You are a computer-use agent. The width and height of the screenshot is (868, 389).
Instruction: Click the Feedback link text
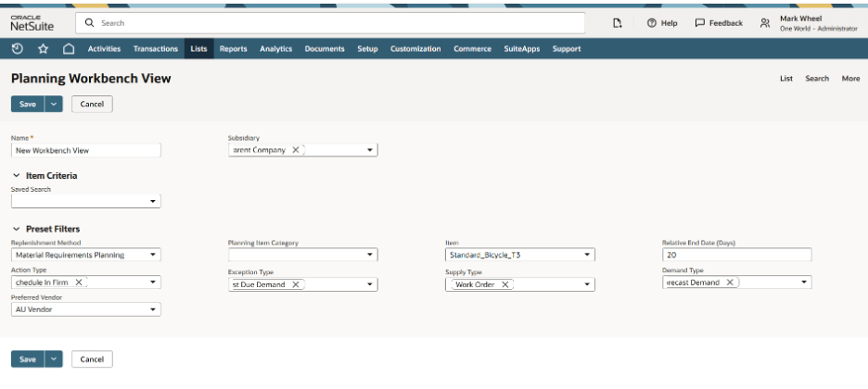point(726,23)
